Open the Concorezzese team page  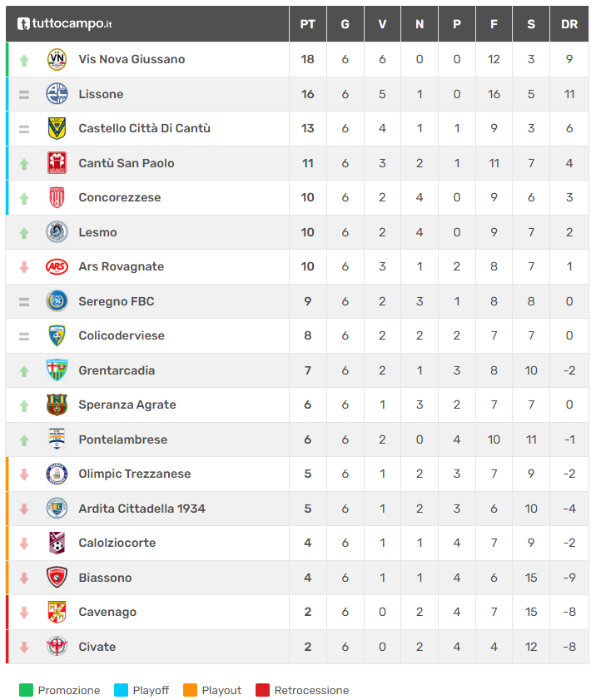120,198
